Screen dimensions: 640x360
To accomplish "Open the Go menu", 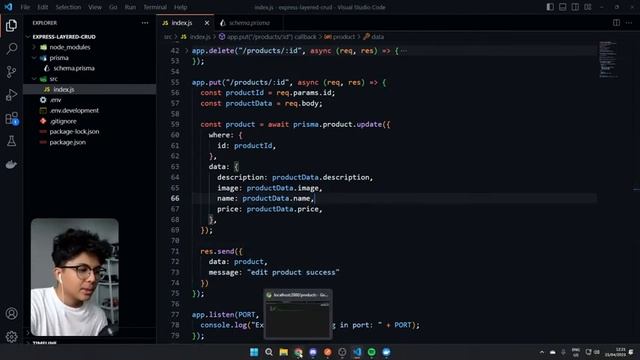I will [x=113, y=7].
